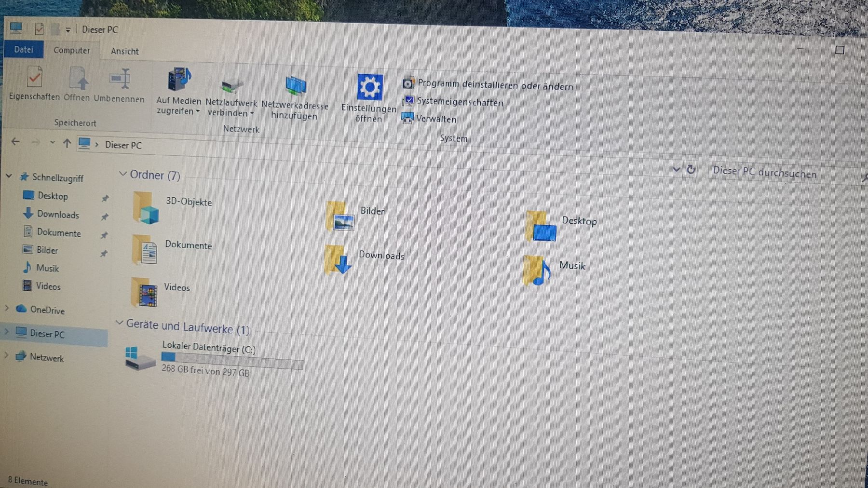Expand the Netzwerk tree node
This screenshot has width=868, height=488.
6,355
